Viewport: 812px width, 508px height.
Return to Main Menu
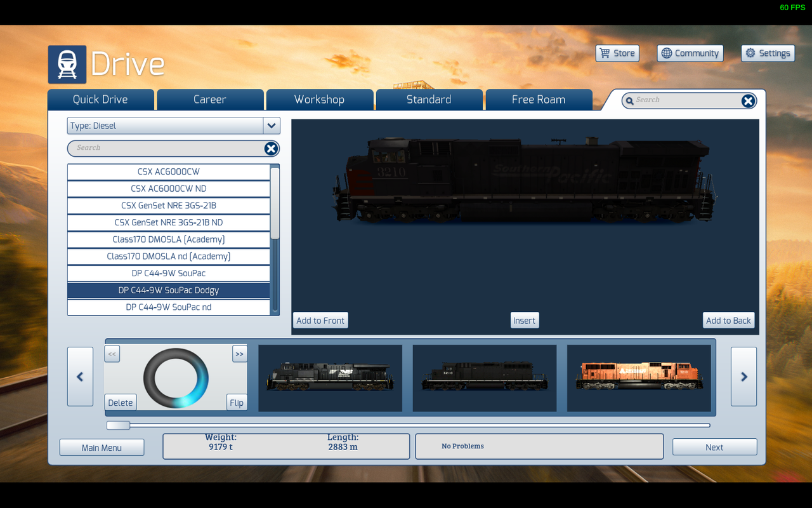pyautogui.click(x=101, y=448)
